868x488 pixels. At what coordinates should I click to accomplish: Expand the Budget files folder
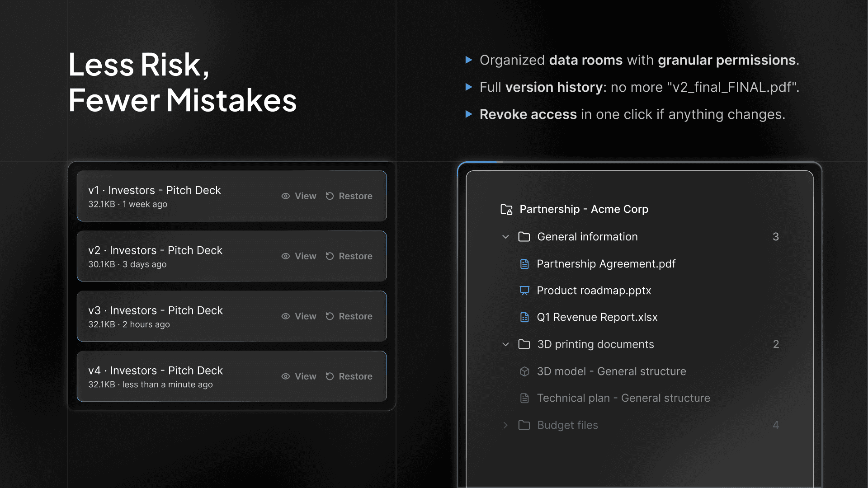coord(505,425)
